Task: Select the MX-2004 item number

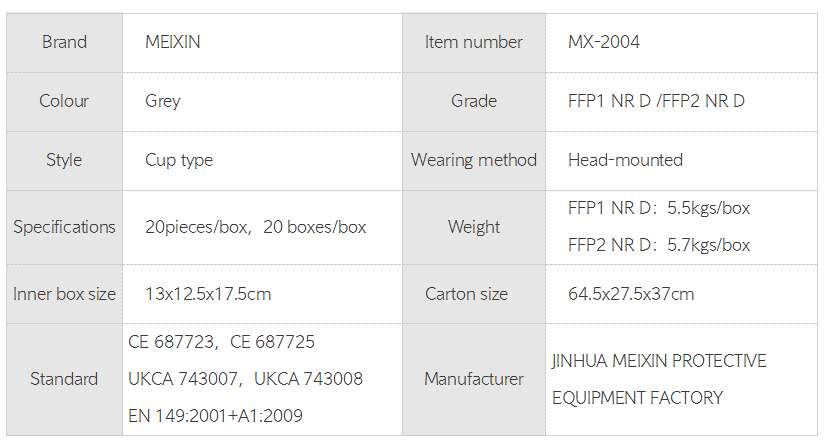Action: point(604,42)
